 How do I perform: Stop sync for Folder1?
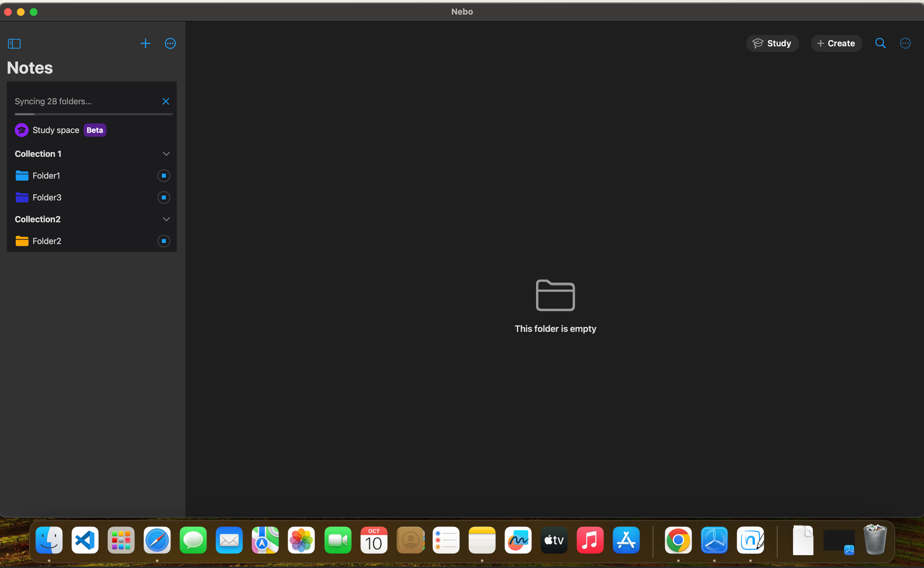(164, 176)
